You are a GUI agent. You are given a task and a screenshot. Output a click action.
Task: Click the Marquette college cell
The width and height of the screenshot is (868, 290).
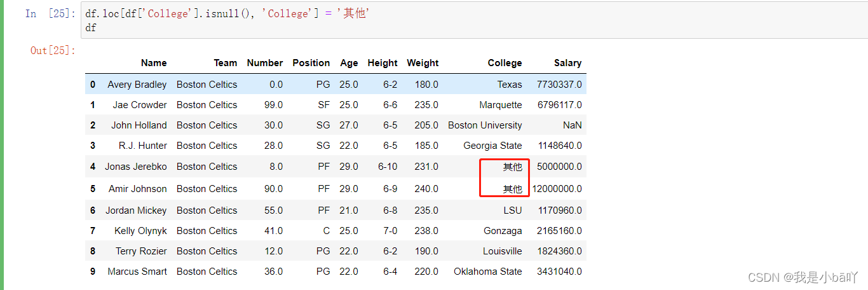click(x=501, y=105)
